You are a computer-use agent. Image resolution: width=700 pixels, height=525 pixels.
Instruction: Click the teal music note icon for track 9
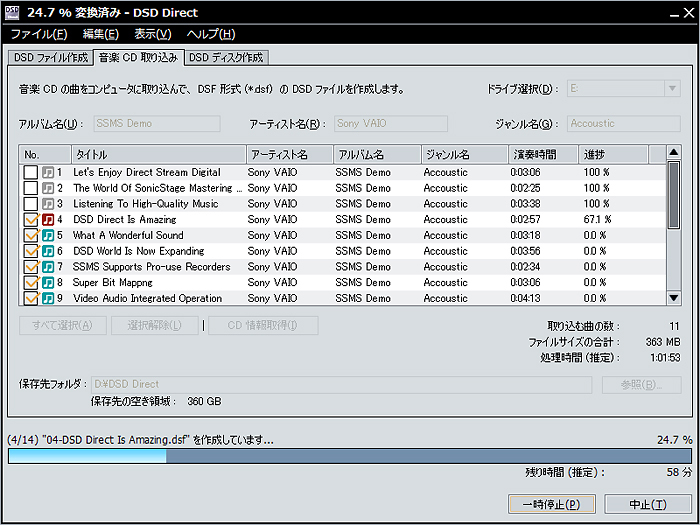coord(47,298)
